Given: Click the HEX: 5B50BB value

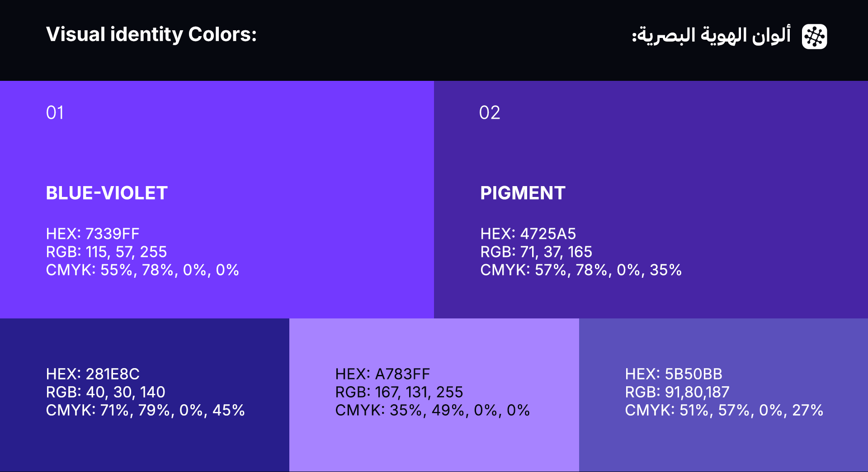Looking at the screenshot, I should [674, 374].
